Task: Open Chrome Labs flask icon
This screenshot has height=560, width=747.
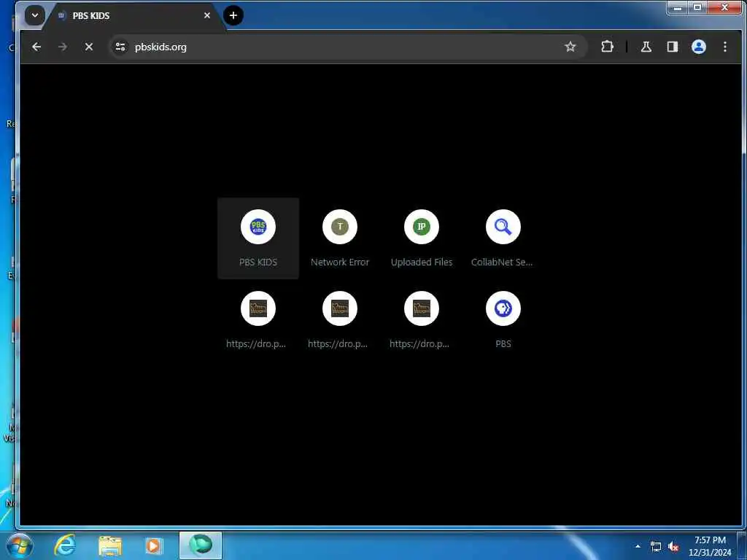Action: click(646, 47)
